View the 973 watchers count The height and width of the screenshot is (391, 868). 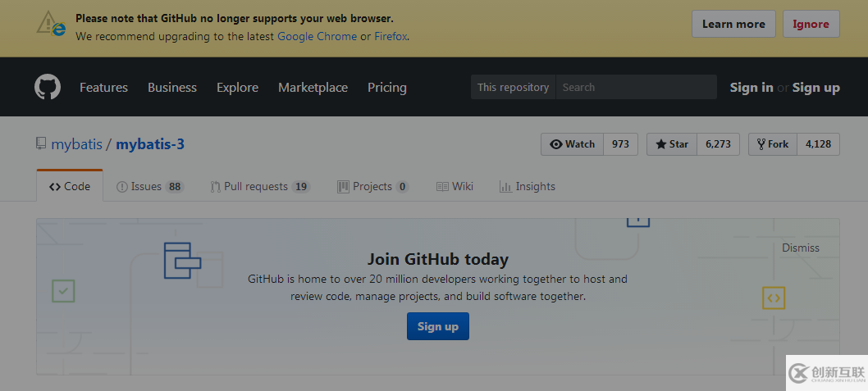(620, 144)
